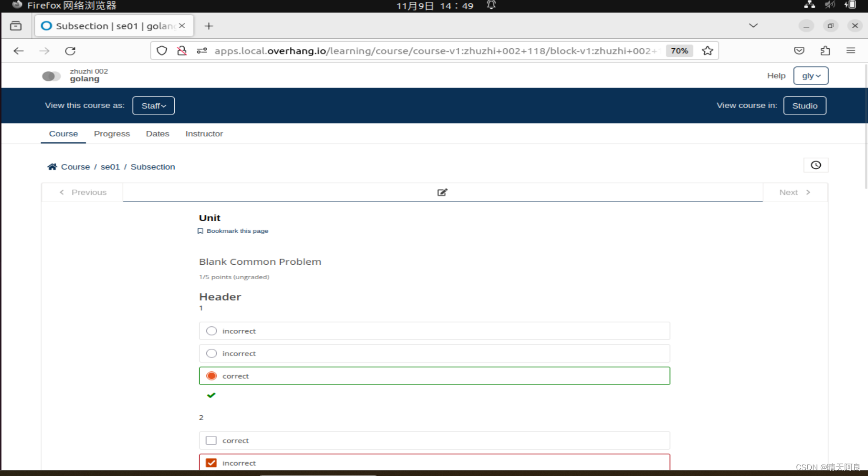The image size is (868, 476).
Task: Open the course history clock icon
Action: tap(815, 165)
